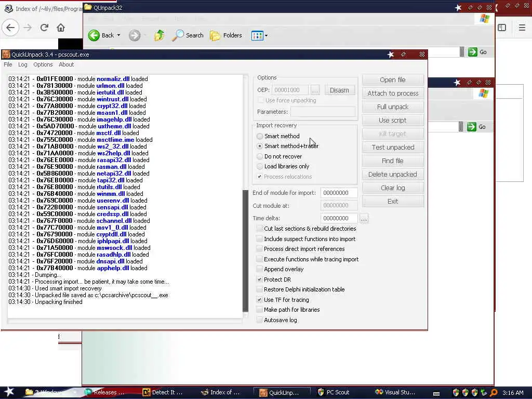Viewport: 532px width, 399px height.
Task: Click Delete unpacked button
Action: click(393, 175)
